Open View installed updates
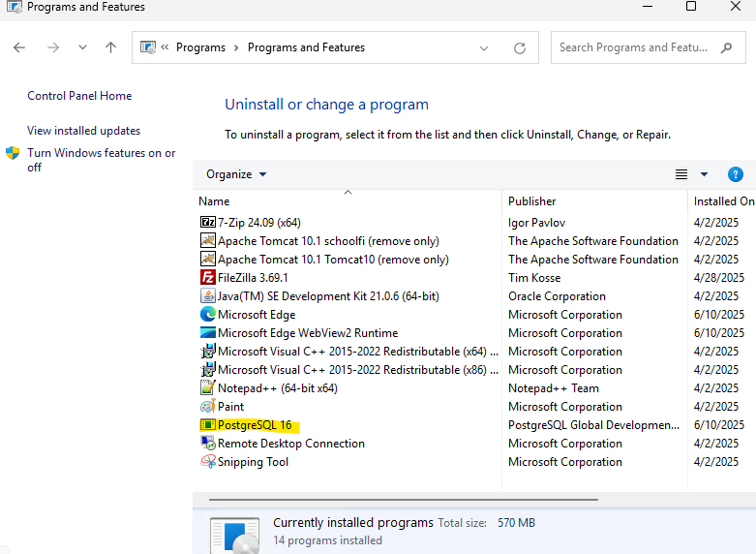 pyautogui.click(x=84, y=131)
